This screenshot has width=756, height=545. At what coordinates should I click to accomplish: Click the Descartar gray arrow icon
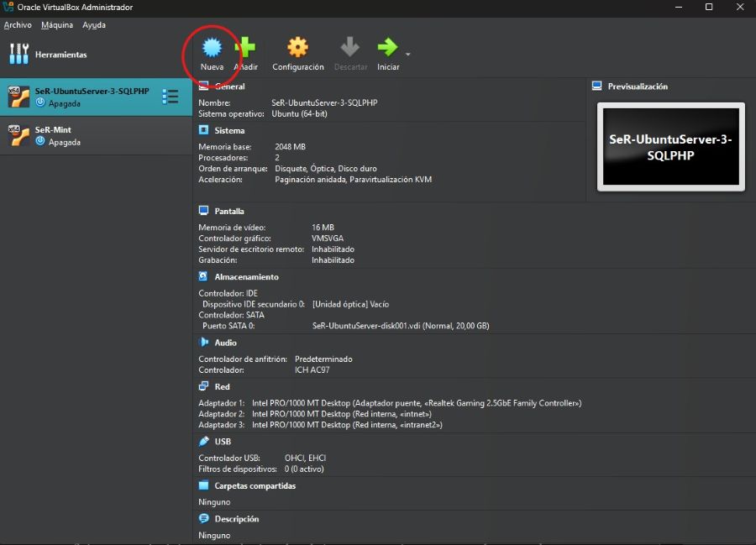[x=350, y=47]
